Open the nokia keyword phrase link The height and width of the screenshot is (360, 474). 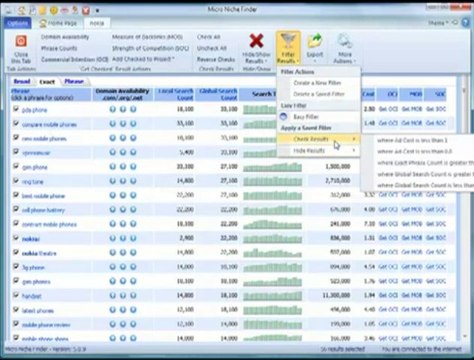(31, 239)
